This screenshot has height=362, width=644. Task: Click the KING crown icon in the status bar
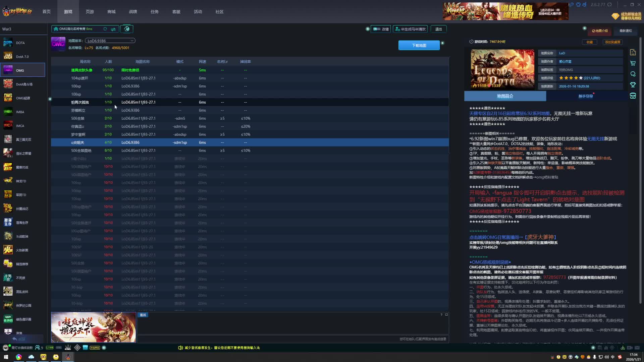pos(68,348)
